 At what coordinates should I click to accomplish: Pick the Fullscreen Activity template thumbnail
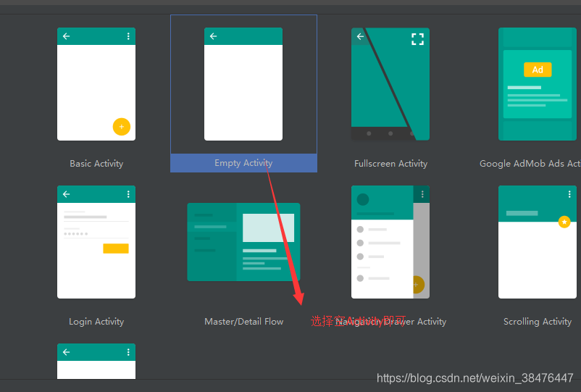point(390,84)
